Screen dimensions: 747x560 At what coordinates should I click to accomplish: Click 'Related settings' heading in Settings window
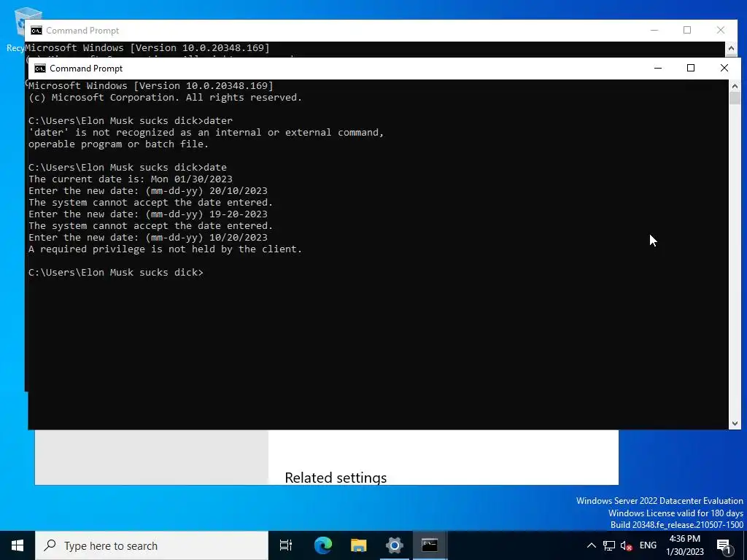click(336, 478)
